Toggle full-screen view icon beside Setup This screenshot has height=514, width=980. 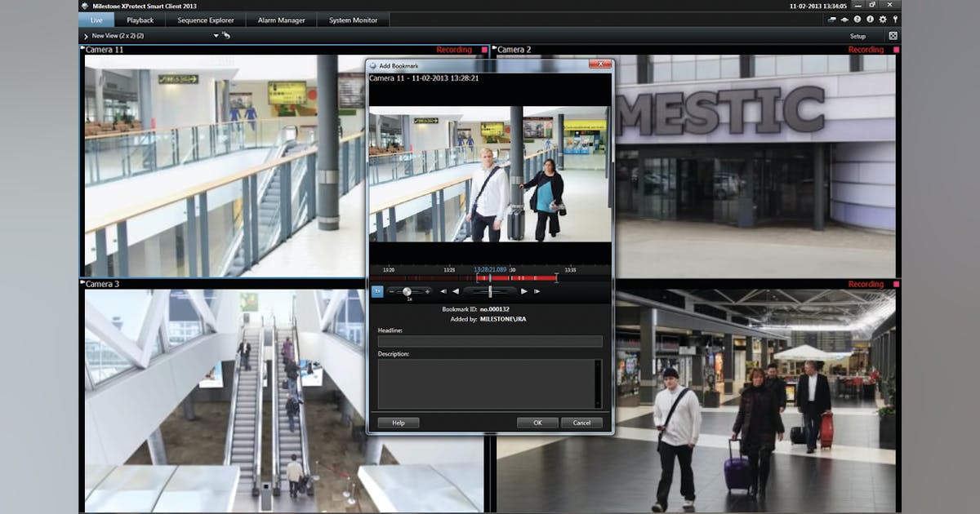(x=893, y=36)
